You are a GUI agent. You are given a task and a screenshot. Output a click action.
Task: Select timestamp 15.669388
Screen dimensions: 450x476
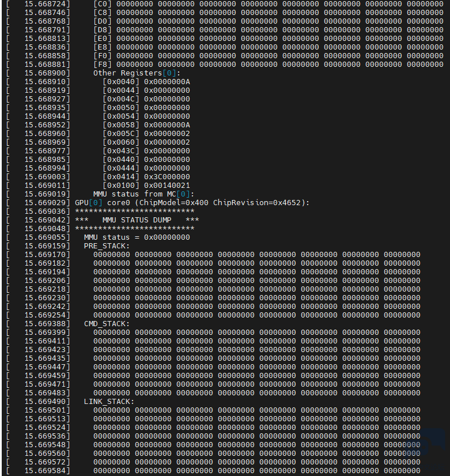pos(45,324)
